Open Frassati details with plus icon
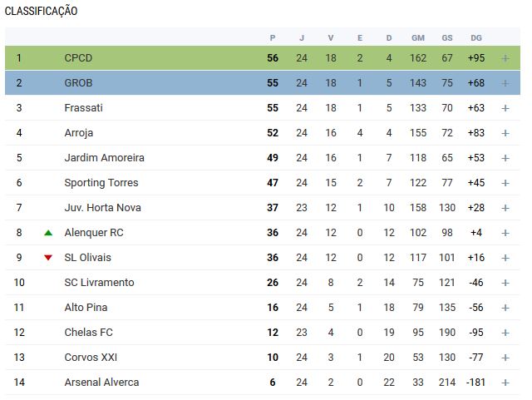Viewport: 532px width, 400px height. click(x=505, y=108)
